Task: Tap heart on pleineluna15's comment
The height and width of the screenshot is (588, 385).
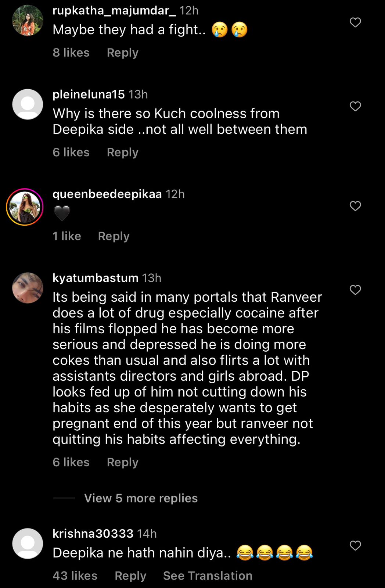Action: coord(355,106)
